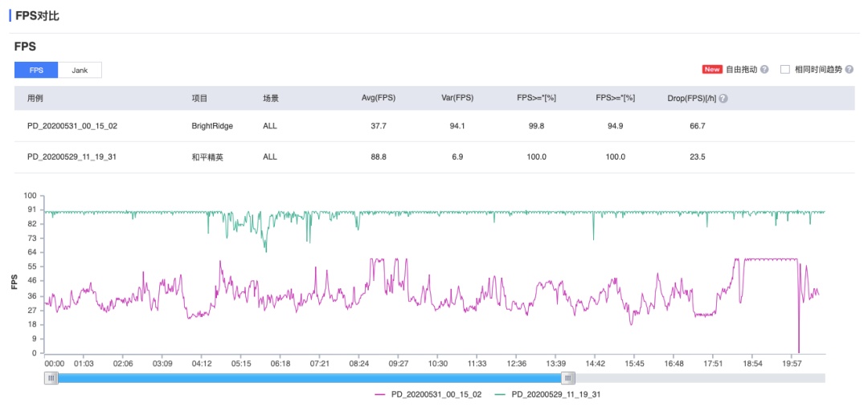The image size is (868, 407).
Task: Click the Var(FPS) column header
Action: coord(457,99)
